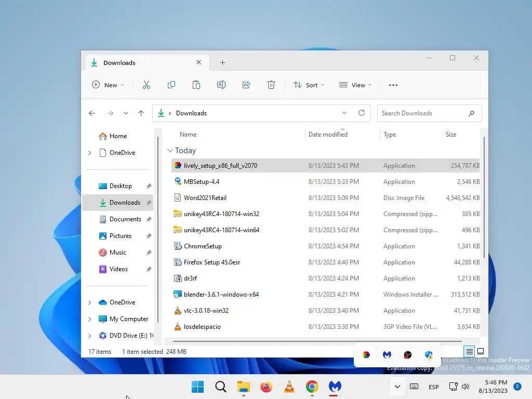The width and height of the screenshot is (532, 399).
Task: Click the Cut scissors icon
Action: (x=146, y=85)
